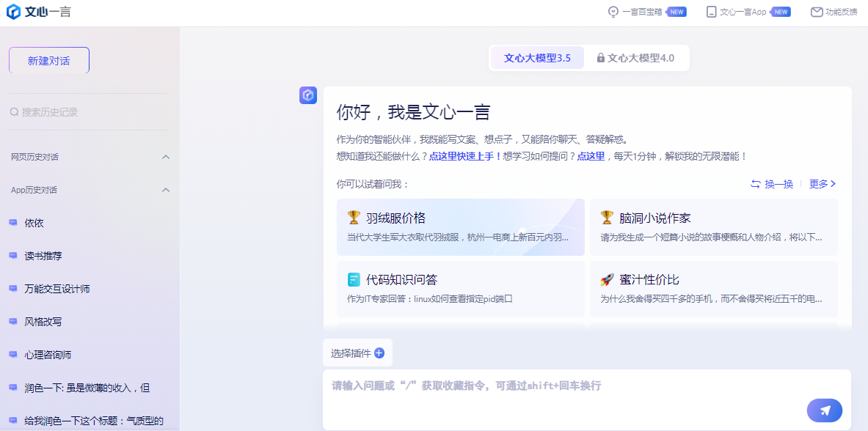
Task: Click chat icon beside 给我润色一下这个标题
Action: coord(13,421)
